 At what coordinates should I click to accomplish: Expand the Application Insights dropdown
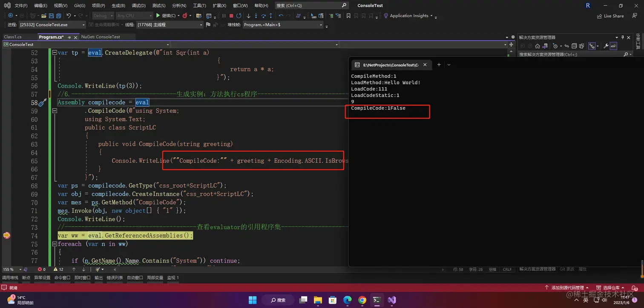[431, 16]
